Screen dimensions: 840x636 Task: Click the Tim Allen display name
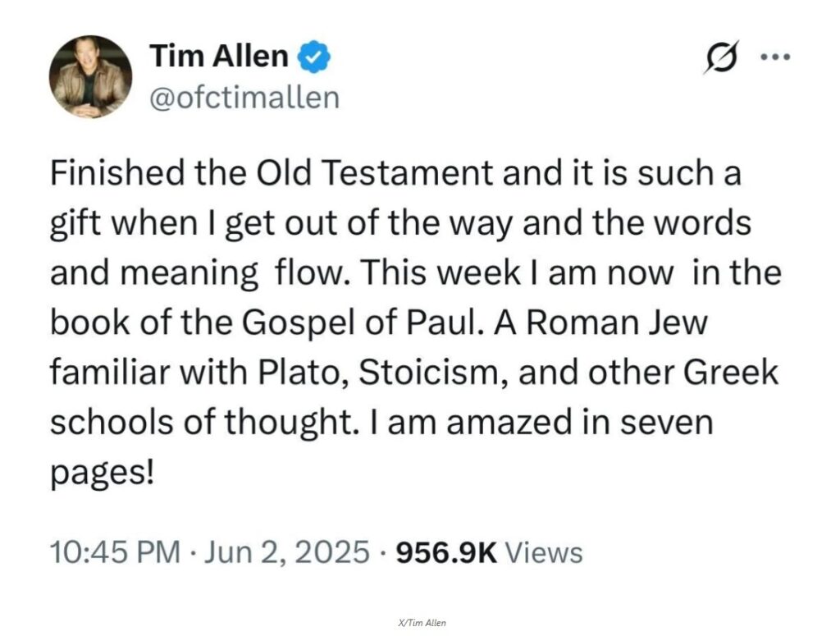[219, 57]
